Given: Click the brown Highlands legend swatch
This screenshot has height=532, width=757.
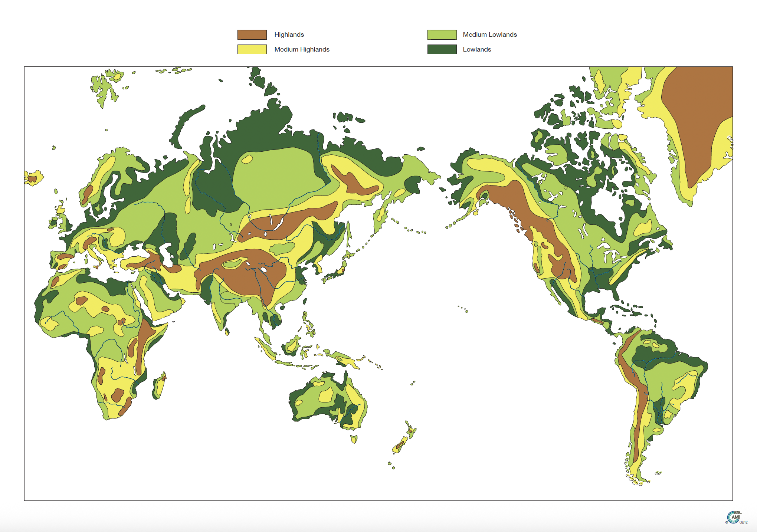Looking at the screenshot, I should point(252,35).
